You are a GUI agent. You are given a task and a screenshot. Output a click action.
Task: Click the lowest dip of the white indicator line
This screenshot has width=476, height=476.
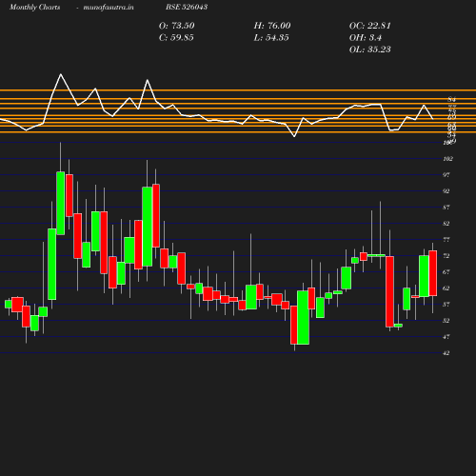click(294, 136)
